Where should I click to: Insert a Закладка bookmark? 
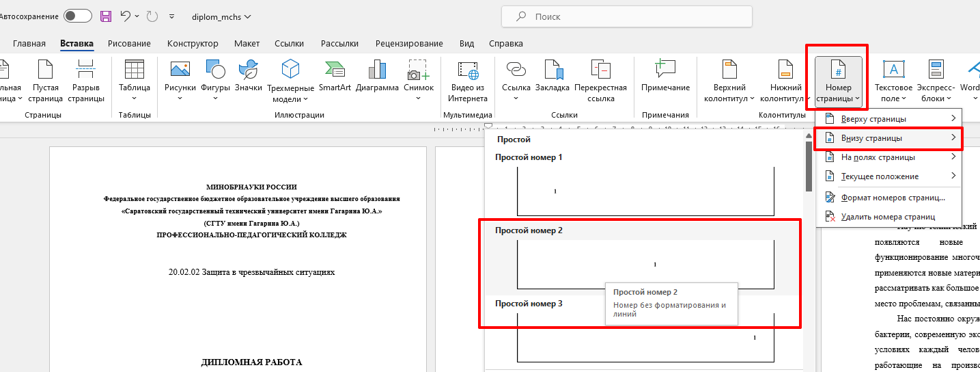(x=552, y=77)
